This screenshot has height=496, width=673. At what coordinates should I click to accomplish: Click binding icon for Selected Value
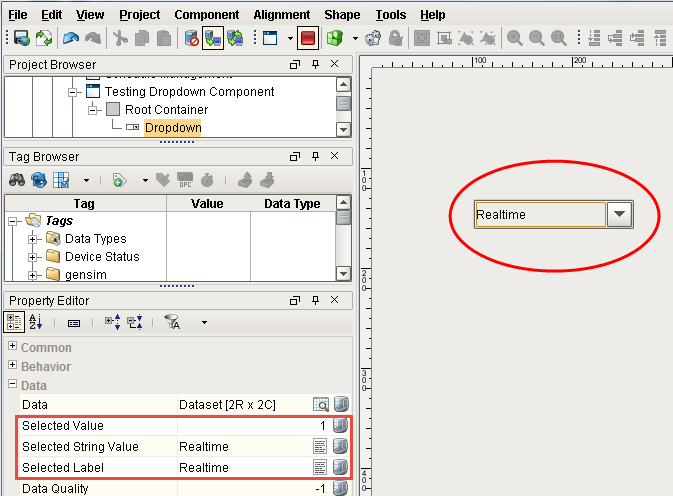coord(341,425)
